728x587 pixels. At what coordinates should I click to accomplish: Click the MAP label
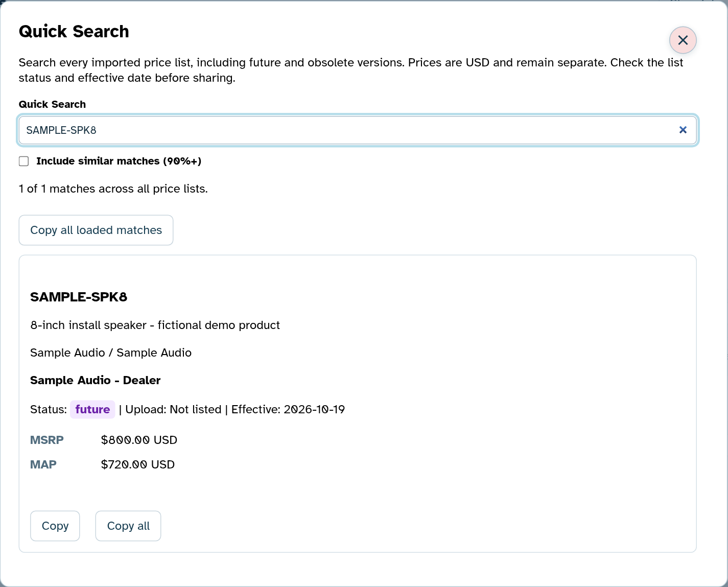43,464
